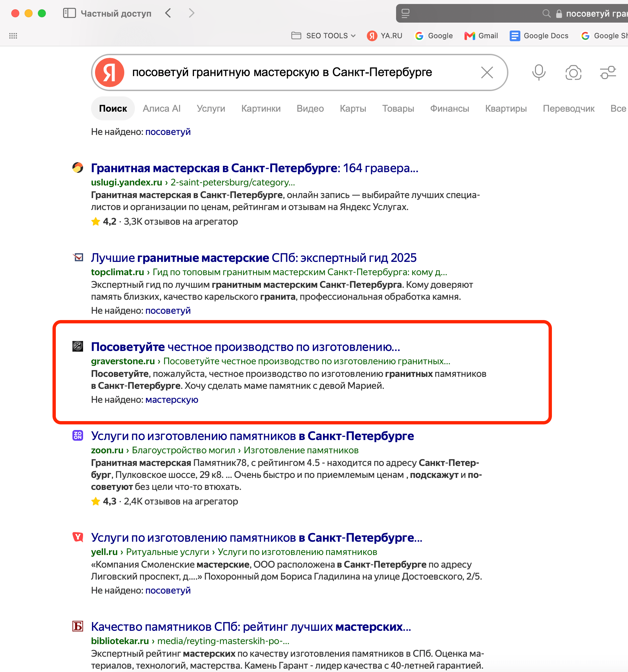Open yell.ru result 'Услуги по изготовлению памятников'
The height and width of the screenshot is (672, 628).
pyautogui.click(x=257, y=537)
